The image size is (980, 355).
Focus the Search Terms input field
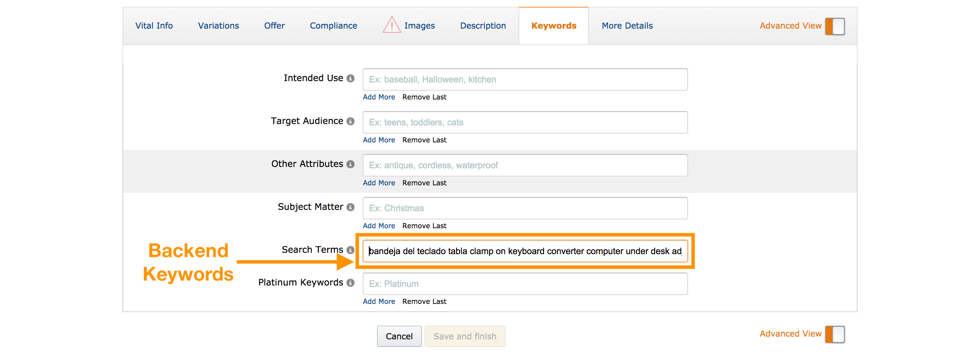(x=525, y=251)
